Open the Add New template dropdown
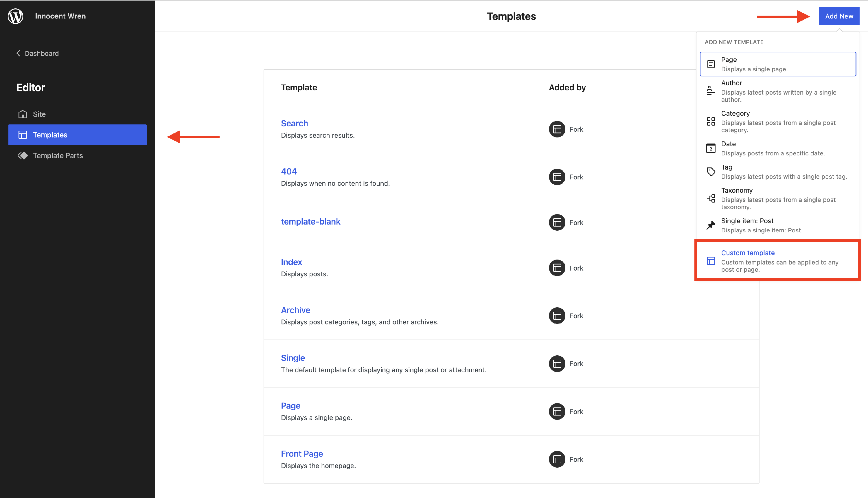This screenshot has height=498, width=868. 838,16
